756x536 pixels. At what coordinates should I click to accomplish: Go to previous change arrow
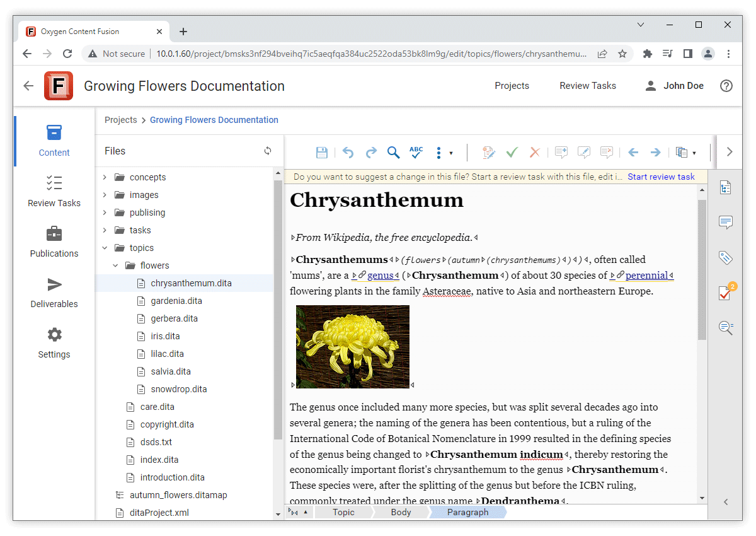(634, 152)
